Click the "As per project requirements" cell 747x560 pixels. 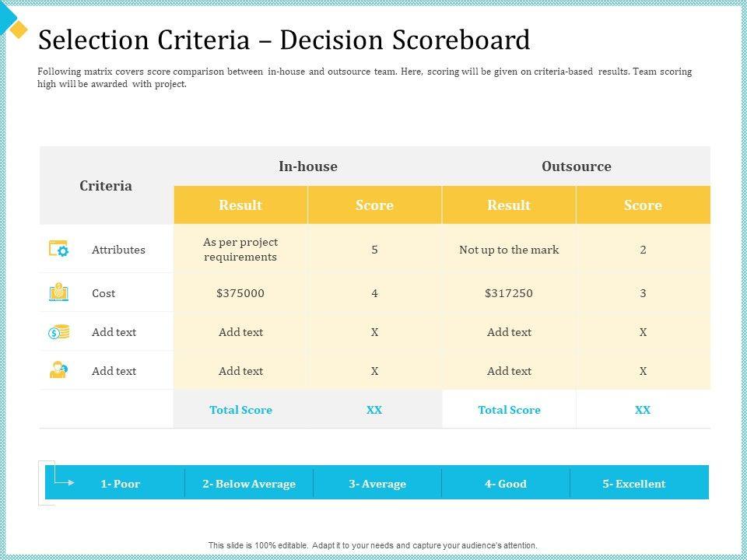point(240,250)
